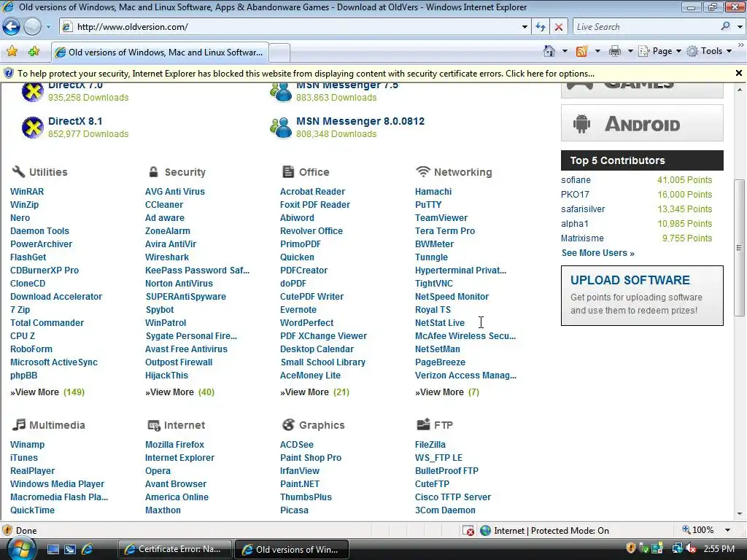Launch Internet Explorer from quick launch
The image size is (747, 560).
click(88, 549)
